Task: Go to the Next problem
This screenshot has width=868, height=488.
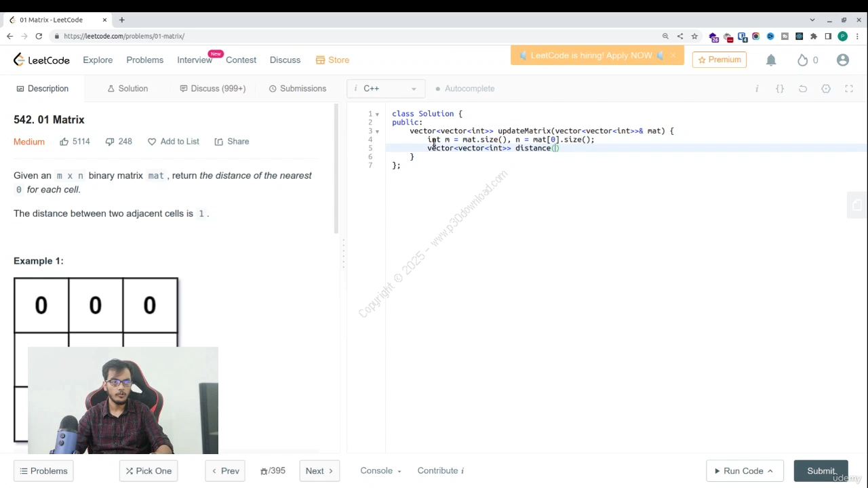Action: (319, 471)
